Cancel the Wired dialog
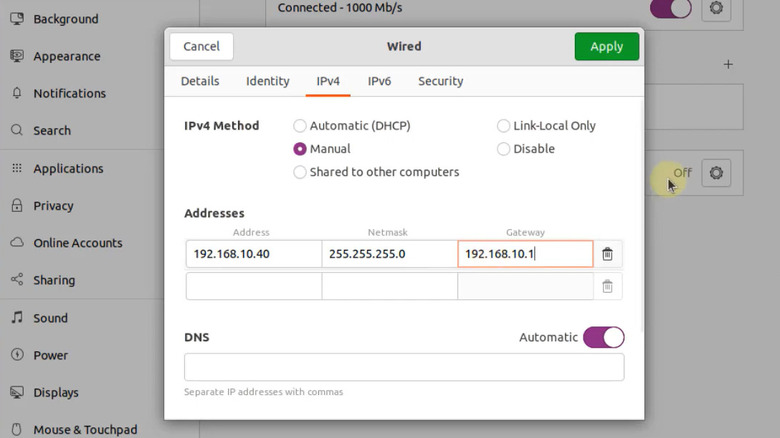This screenshot has width=780, height=438. click(x=201, y=46)
